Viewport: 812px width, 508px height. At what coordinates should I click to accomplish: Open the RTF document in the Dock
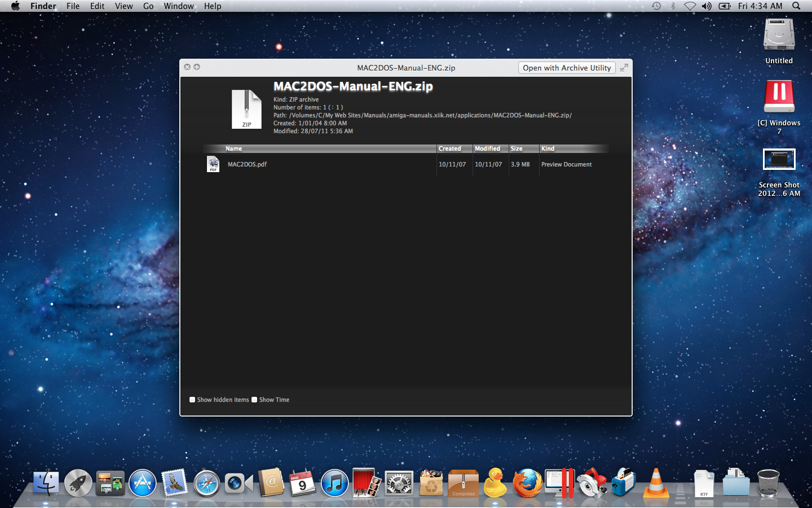point(704,484)
